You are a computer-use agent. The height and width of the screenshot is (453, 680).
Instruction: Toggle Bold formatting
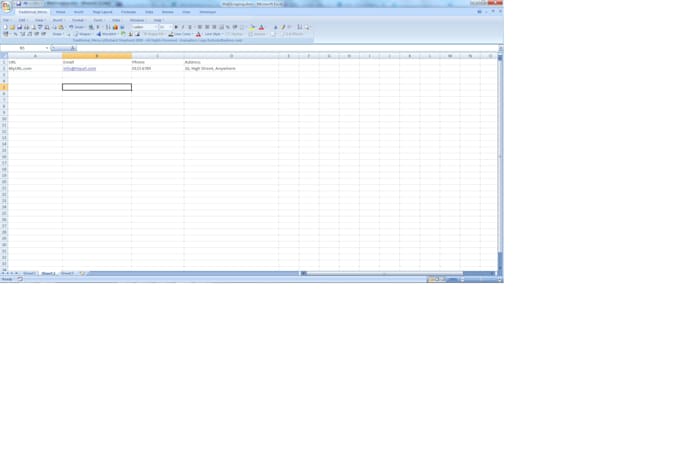176,27
